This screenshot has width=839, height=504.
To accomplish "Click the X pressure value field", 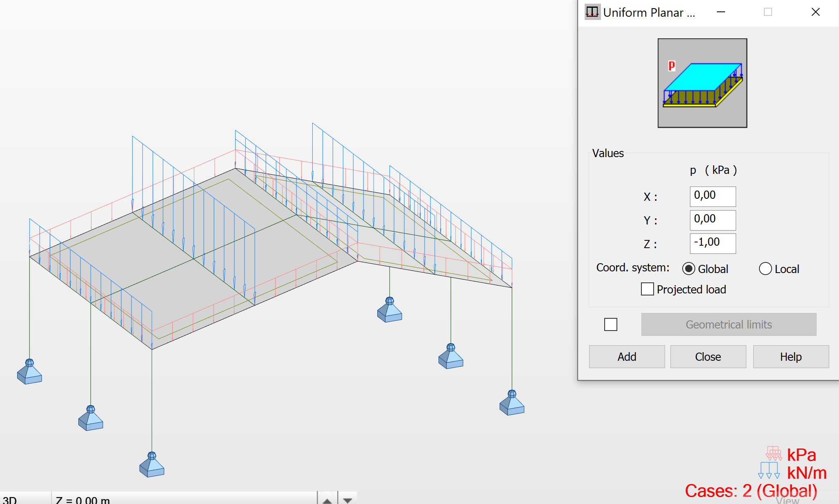I will click(x=712, y=196).
